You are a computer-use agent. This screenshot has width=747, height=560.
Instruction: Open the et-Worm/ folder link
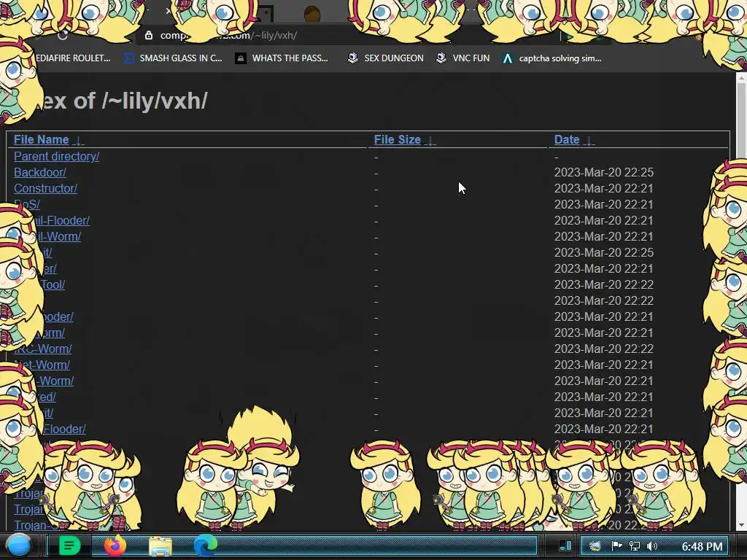(42, 365)
